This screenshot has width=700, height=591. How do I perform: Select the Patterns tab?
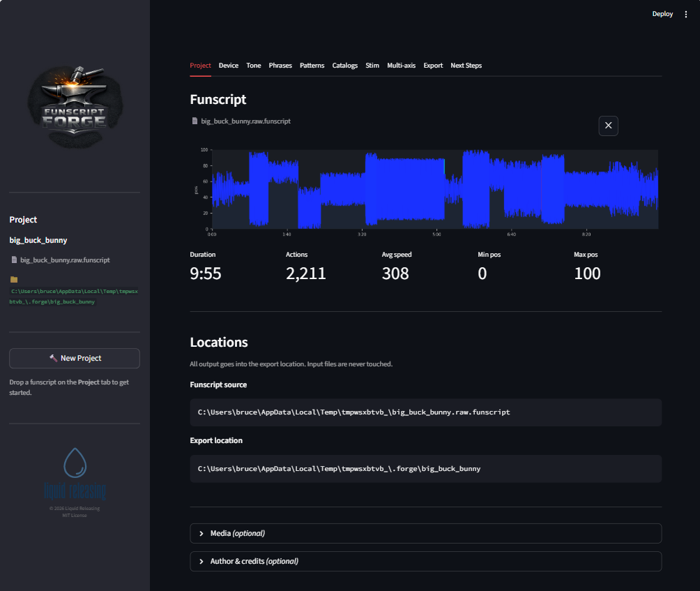(312, 66)
